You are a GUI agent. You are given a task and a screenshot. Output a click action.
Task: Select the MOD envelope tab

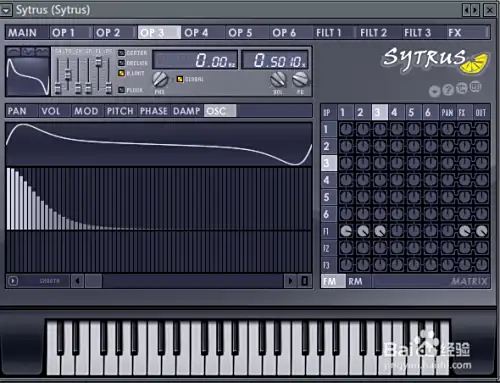(88, 111)
